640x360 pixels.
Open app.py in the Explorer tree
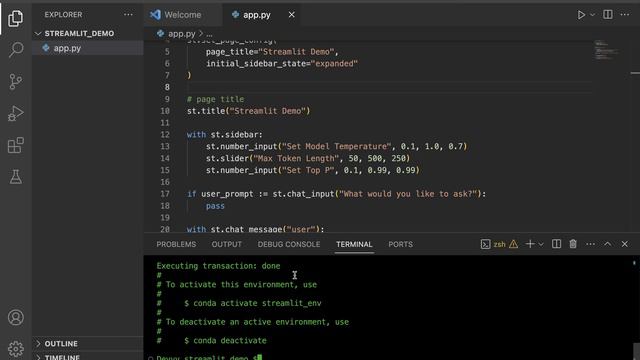(67, 48)
